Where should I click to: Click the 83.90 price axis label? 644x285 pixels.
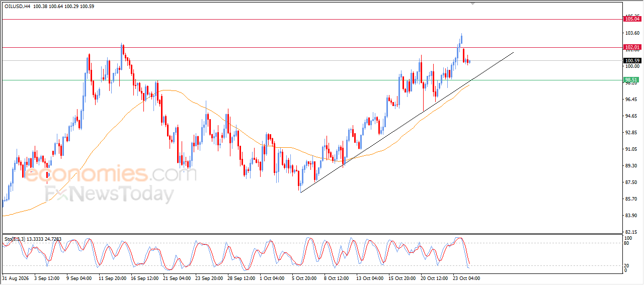coord(631,216)
